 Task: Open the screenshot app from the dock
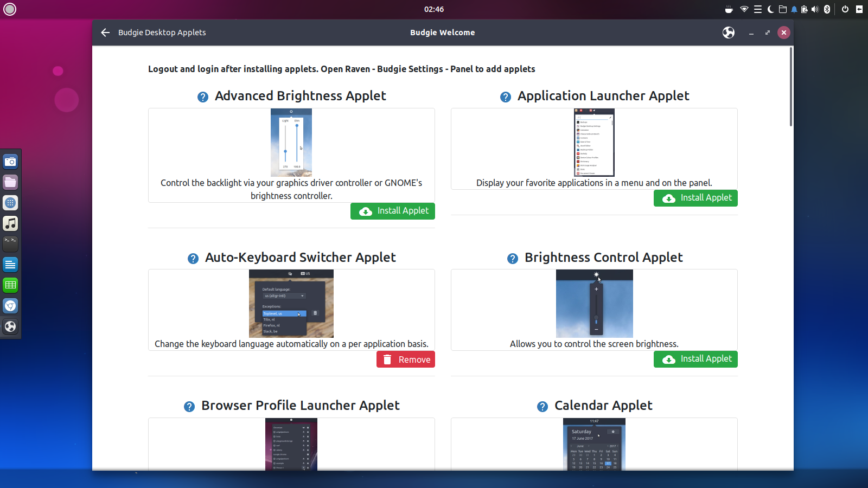pos(10,162)
